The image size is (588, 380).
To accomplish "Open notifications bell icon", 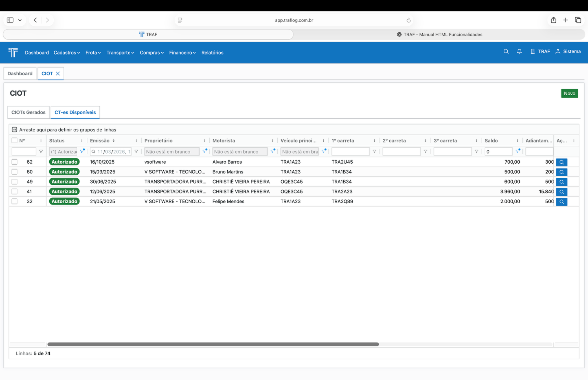I will point(519,51).
